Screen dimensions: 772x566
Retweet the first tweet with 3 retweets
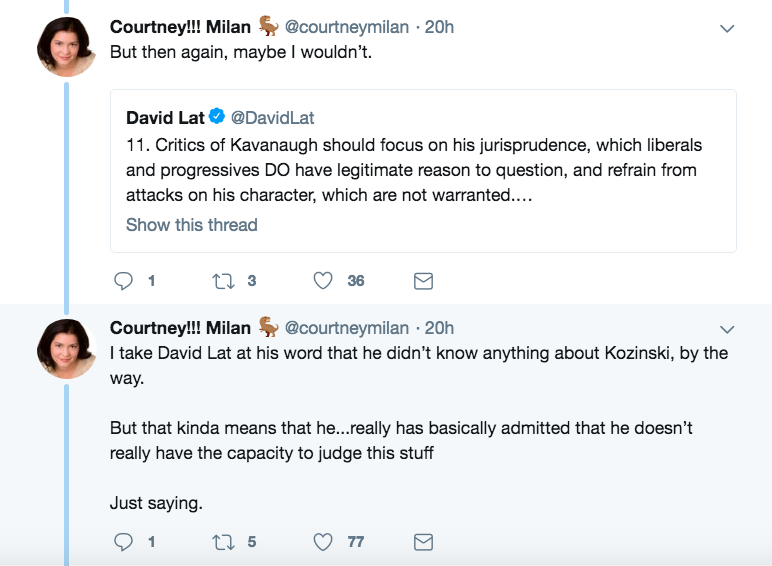coord(224,281)
